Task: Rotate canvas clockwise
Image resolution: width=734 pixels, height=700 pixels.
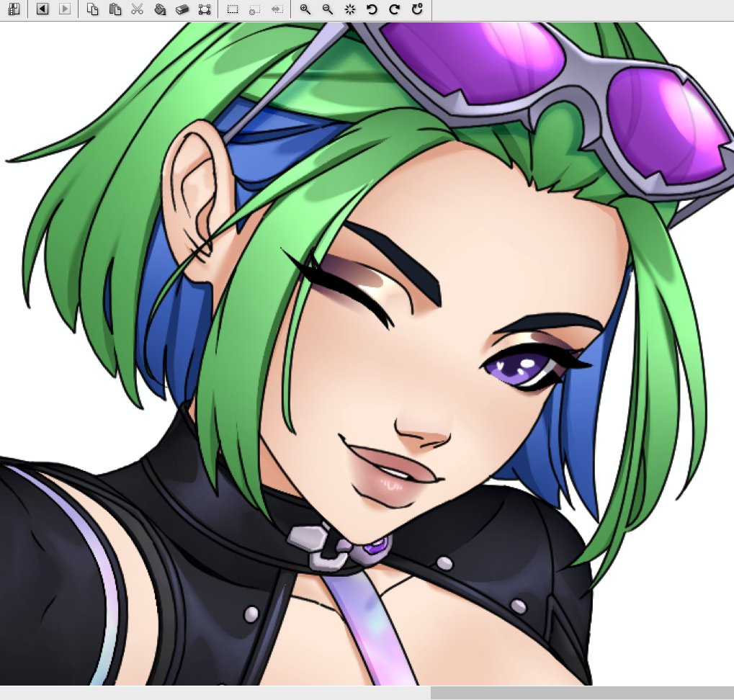Action: click(x=395, y=9)
